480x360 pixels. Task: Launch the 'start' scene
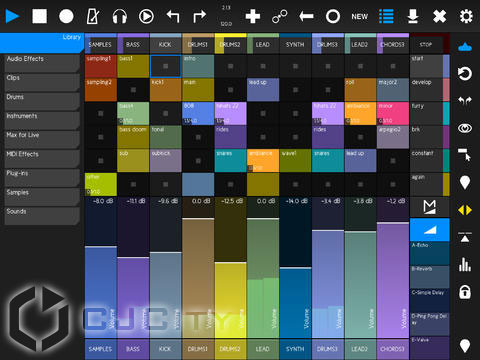click(430, 66)
